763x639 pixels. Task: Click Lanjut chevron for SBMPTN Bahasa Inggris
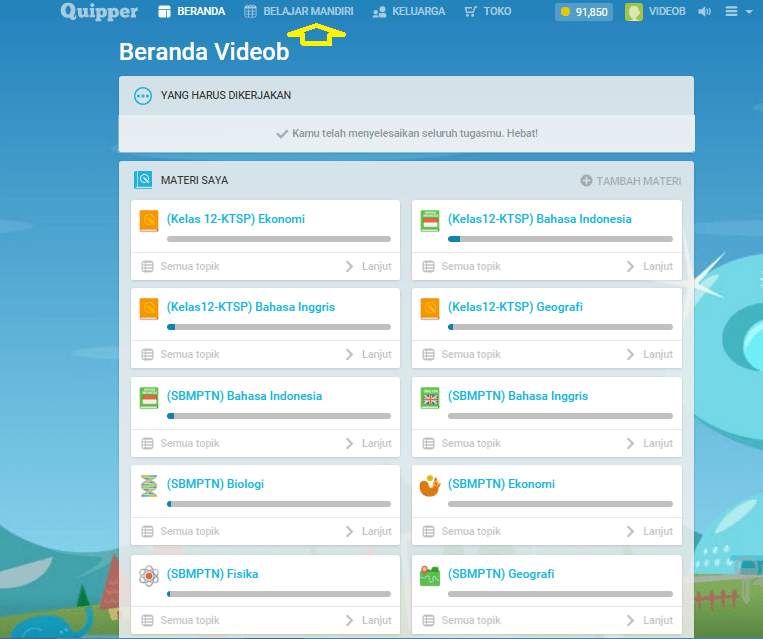[x=631, y=443]
